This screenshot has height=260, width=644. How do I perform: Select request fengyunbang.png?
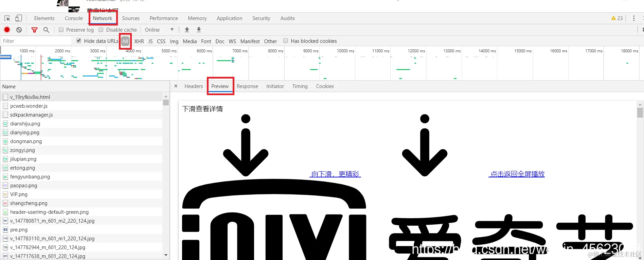click(82, 177)
